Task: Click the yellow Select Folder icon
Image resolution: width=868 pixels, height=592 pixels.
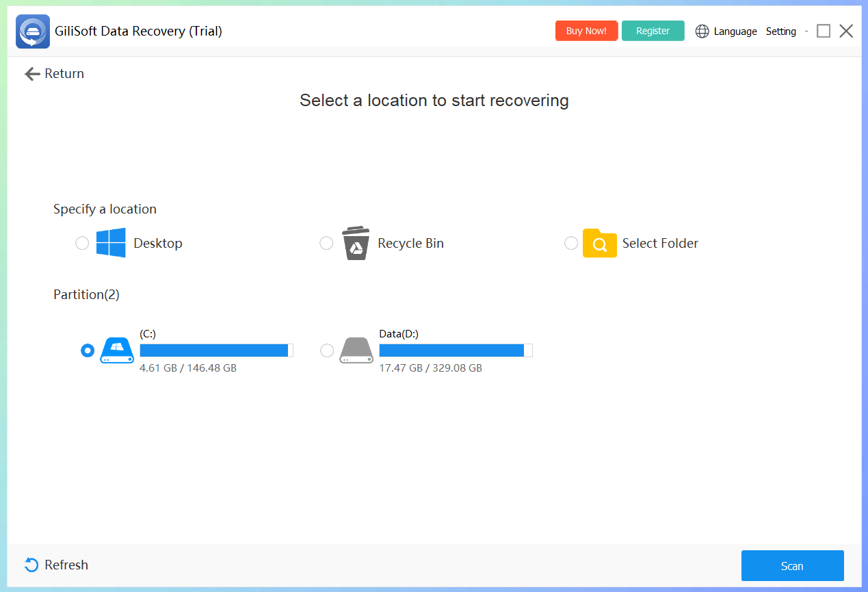Action: click(600, 243)
